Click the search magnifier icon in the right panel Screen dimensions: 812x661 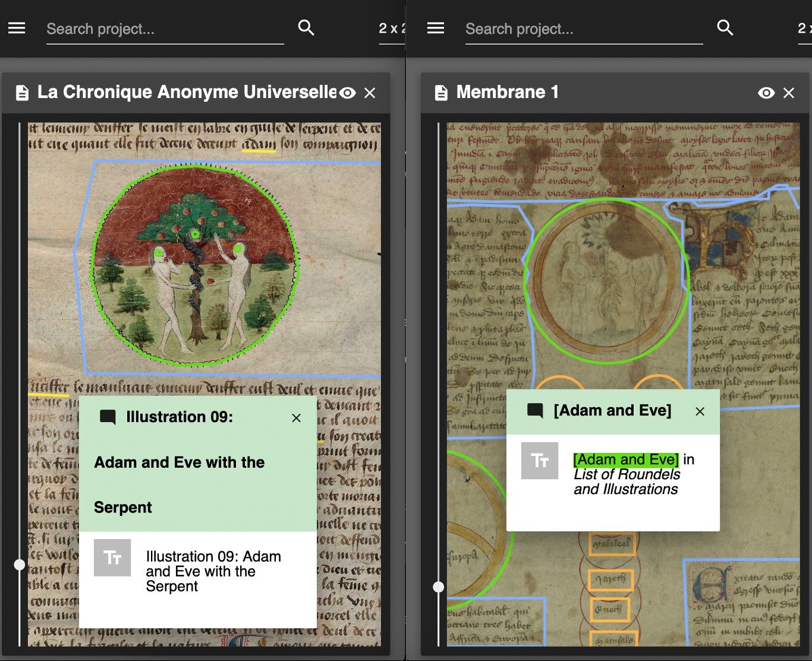pos(725,27)
